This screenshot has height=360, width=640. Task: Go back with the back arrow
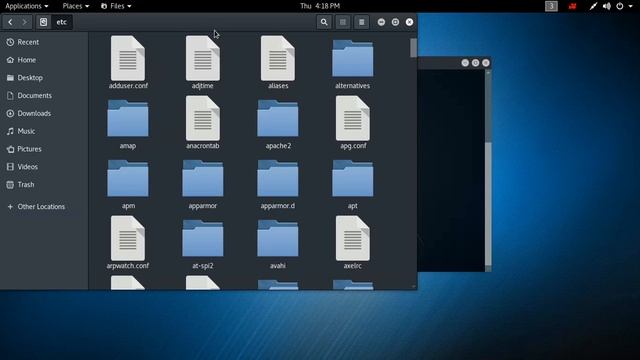coord(10,22)
